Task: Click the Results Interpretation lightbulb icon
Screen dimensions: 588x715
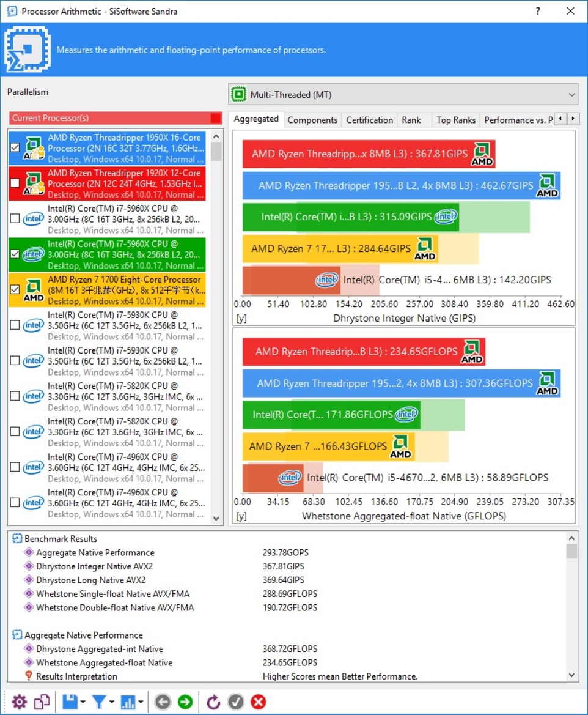Action: (29, 676)
